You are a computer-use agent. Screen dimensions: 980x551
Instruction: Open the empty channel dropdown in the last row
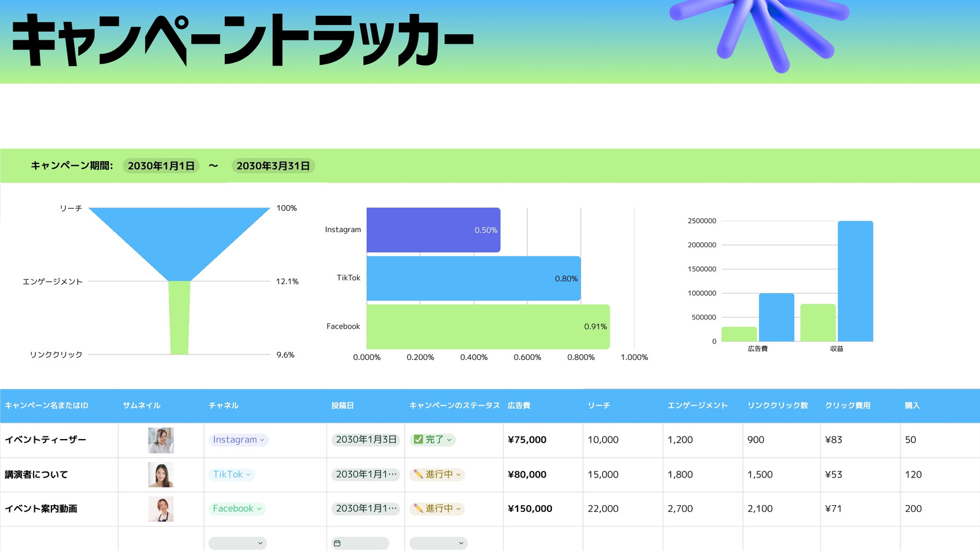(x=238, y=543)
